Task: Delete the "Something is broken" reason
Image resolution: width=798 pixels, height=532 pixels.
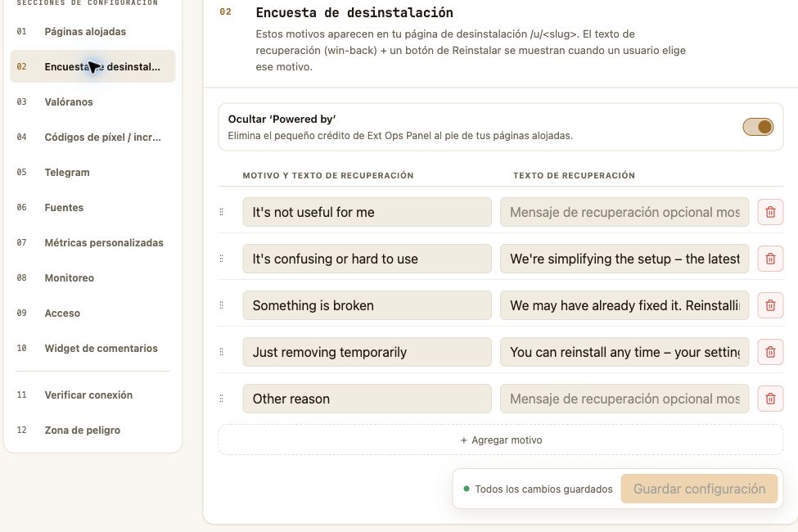Action: tap(770, 305)
